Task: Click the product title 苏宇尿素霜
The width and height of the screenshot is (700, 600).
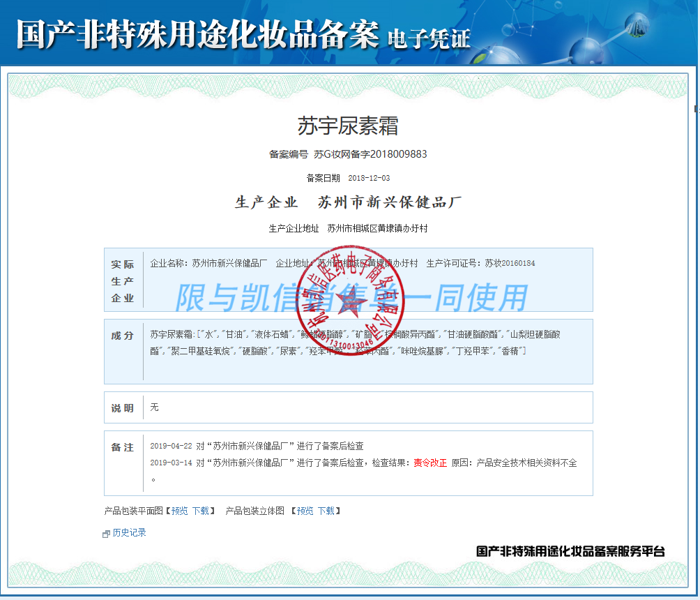Action: point(348,126)
